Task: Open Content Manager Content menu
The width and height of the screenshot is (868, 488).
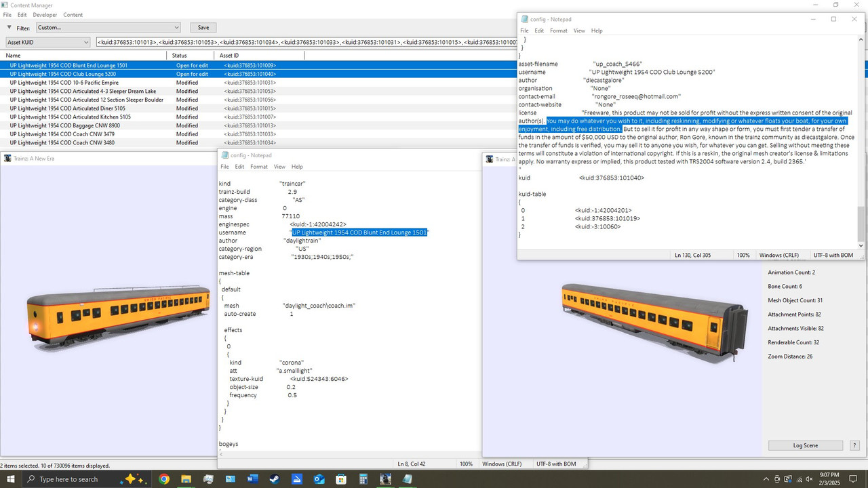Action: tap(73, 15)
